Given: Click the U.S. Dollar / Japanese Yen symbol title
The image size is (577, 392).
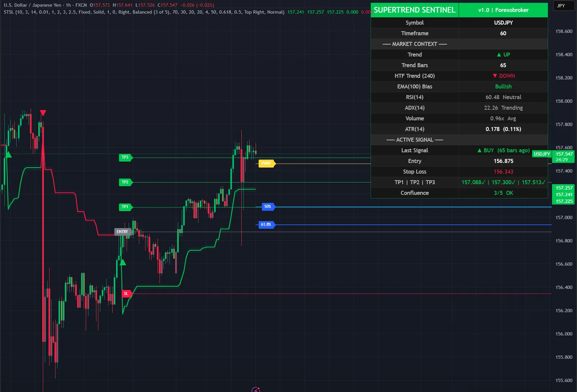Looking at the screenshot, I should (x=34, y=5).
